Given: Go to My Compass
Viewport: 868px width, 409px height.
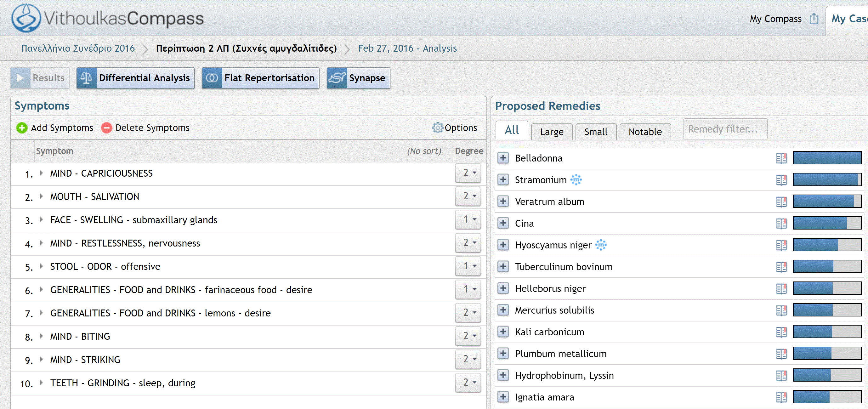Looking at the screenshot, I should coord(775,19).
